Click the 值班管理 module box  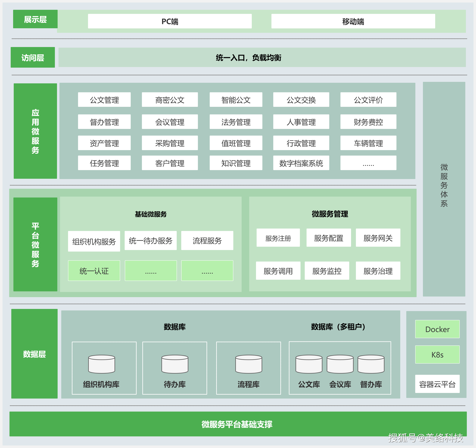pos(236,143)
